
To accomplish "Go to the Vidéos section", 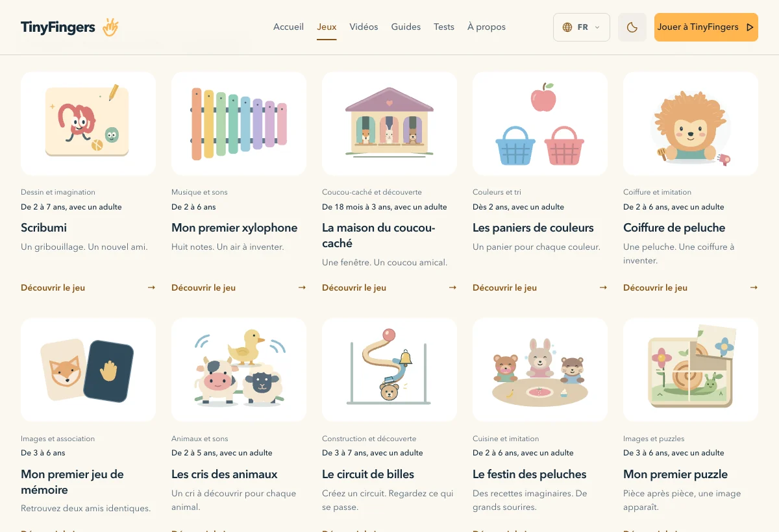I will coord(364,27).
